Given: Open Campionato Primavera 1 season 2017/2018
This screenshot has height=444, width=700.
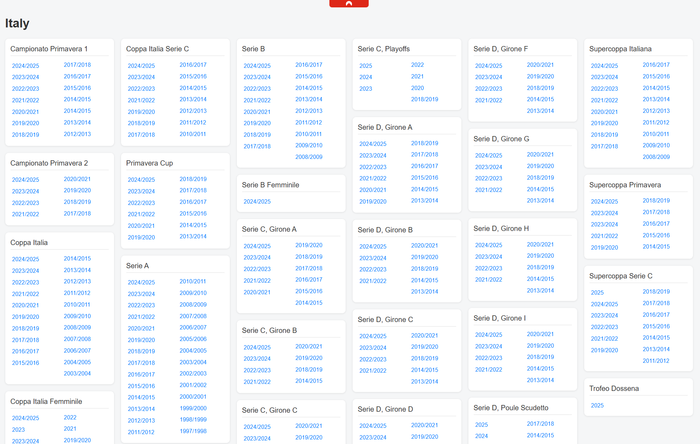Looking at the screenshot, I should pos(77,65).
